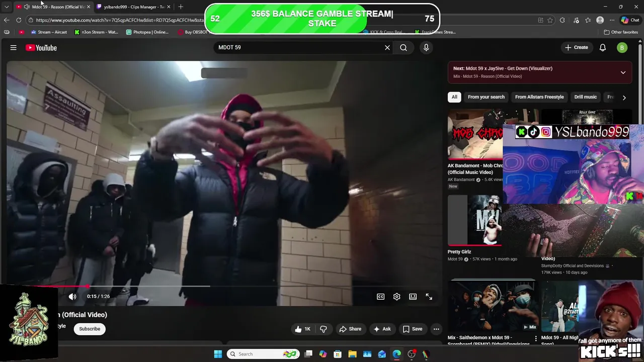Open more actions three-dot menu

(436, 329)
